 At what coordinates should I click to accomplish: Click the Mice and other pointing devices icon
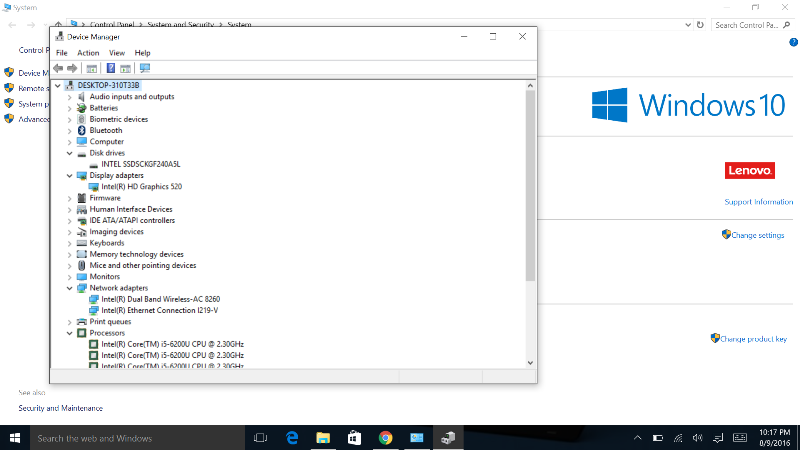pos(82,265)
